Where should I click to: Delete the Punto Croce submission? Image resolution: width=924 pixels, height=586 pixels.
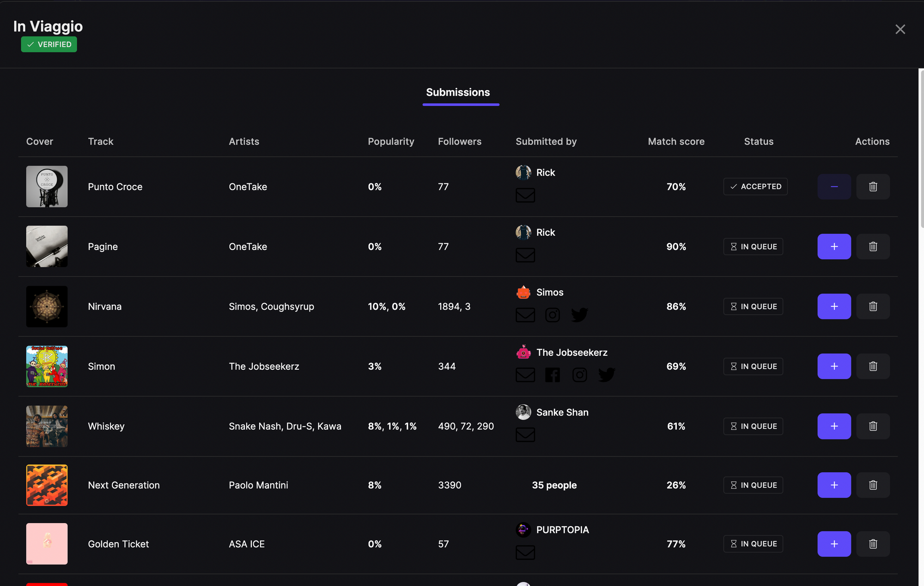pyautogui.click(x=873, y=187)
